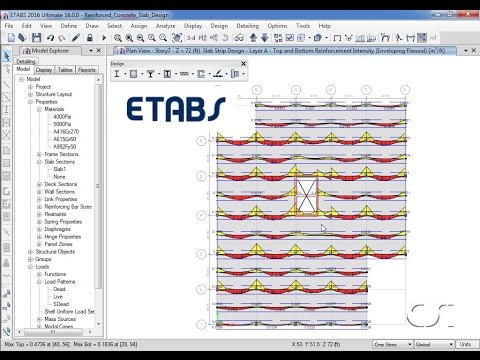This screenshot has width=480, height=360.
Task: Click the Elevation view icon
Action: [x=214, y=38]
